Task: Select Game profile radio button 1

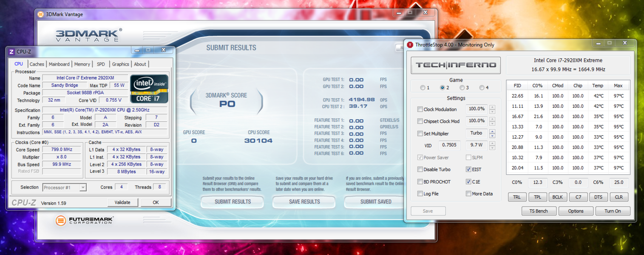Action: point(423,88)
